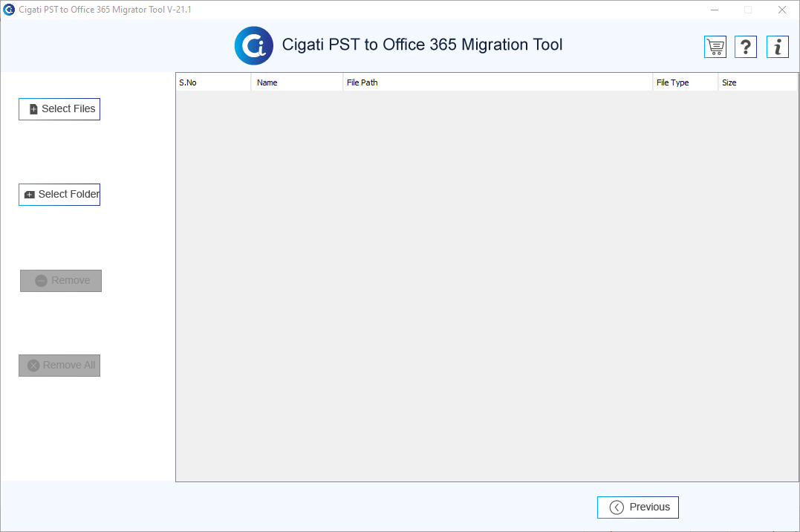Screen dimensions: 800x532
Task: Sort by File Type column header
Action: [685, 82]
